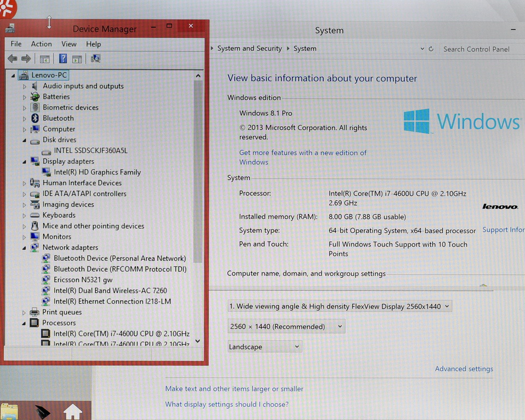
Task: Collapse the Processors node
Action: point(24,323)
